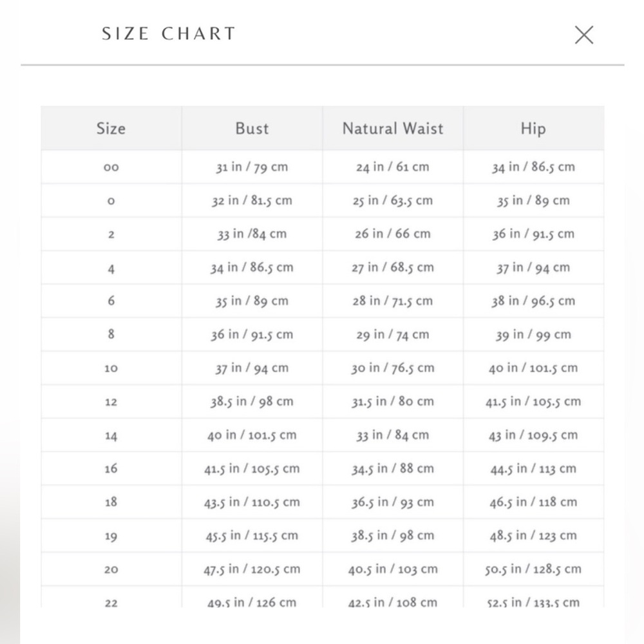Click size 14 waist 33 in / 84 cm
Viewport: 644px width, 644px height.
point(393,435)
